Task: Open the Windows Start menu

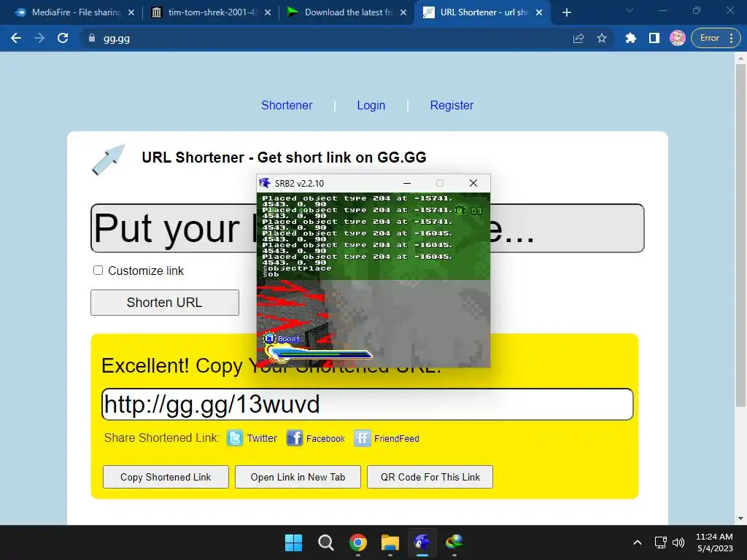Action: (293, 542)
